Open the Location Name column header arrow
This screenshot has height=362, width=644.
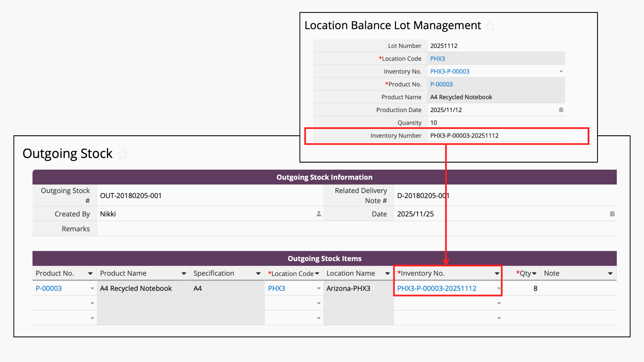pyautogui.click(x=387, y=274)
